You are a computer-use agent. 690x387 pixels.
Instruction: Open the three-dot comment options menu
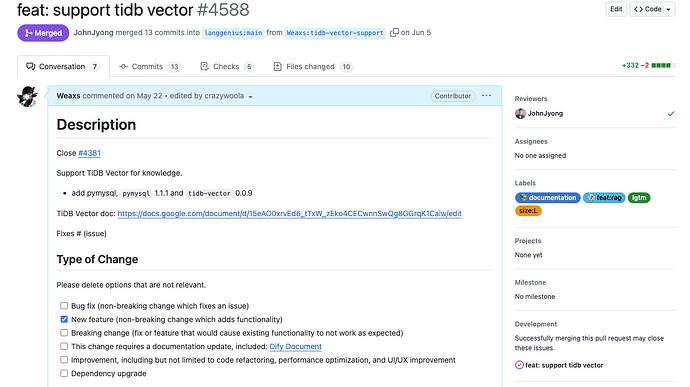(486, 96)
